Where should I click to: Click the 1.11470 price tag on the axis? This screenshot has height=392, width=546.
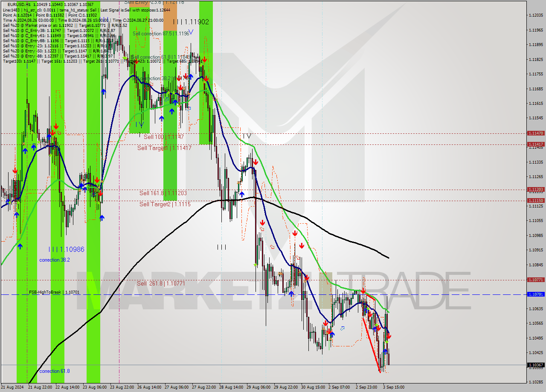click(536, 133)
